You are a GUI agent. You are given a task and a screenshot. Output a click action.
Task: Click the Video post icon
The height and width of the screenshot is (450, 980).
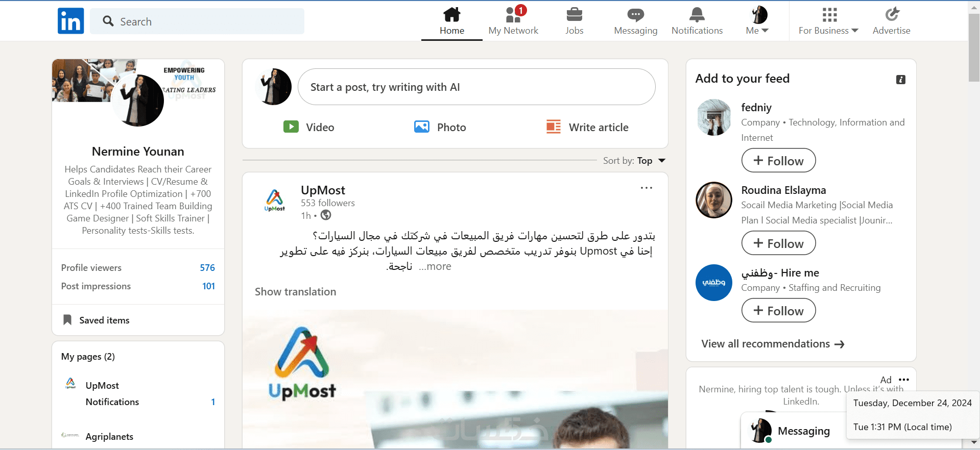291,127
